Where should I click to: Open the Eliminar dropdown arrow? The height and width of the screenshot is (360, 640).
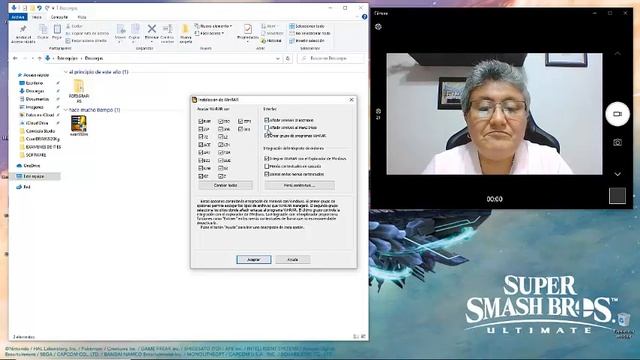(151, 42)
